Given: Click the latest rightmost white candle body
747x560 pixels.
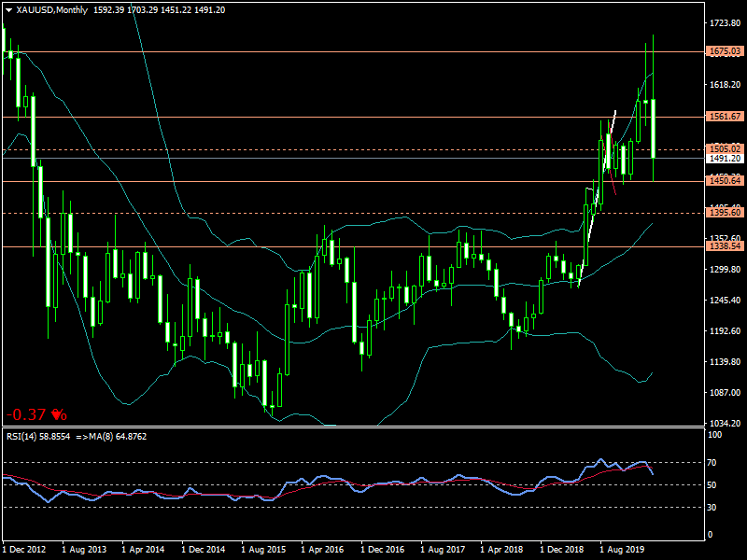Looking at the screenshot, I should click(x=653, y=127).
